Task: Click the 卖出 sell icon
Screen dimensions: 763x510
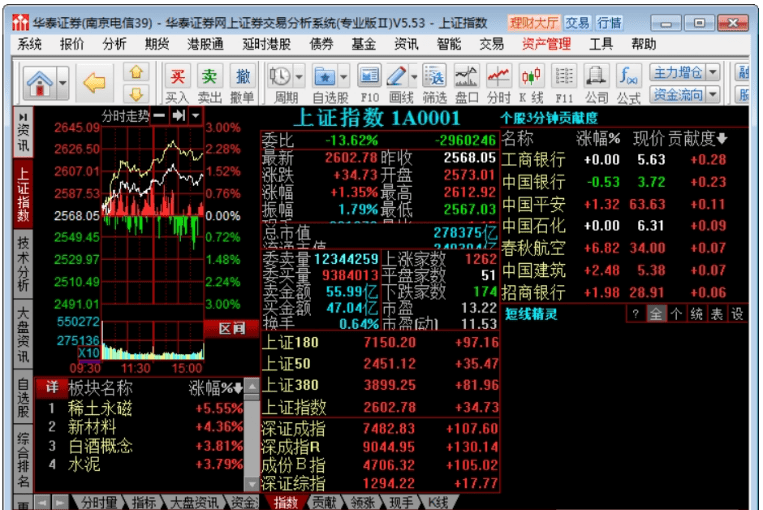Action: coord(210,83)
